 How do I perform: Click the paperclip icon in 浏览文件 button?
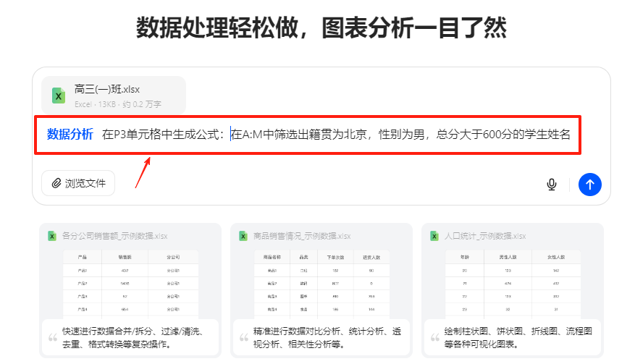(x=56, y=183)
